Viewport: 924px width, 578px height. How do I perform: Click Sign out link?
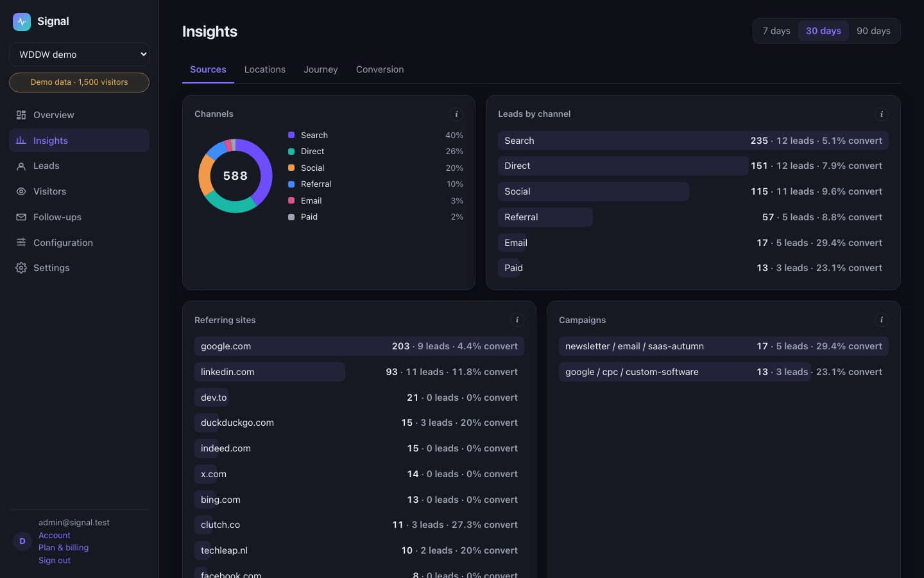[x=55, y=561]
